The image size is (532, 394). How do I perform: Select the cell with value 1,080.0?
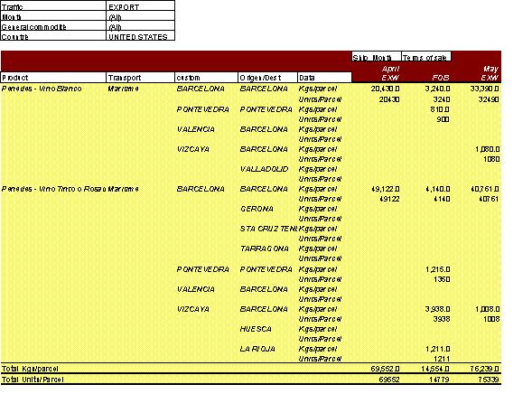click(x=488, y=149)
